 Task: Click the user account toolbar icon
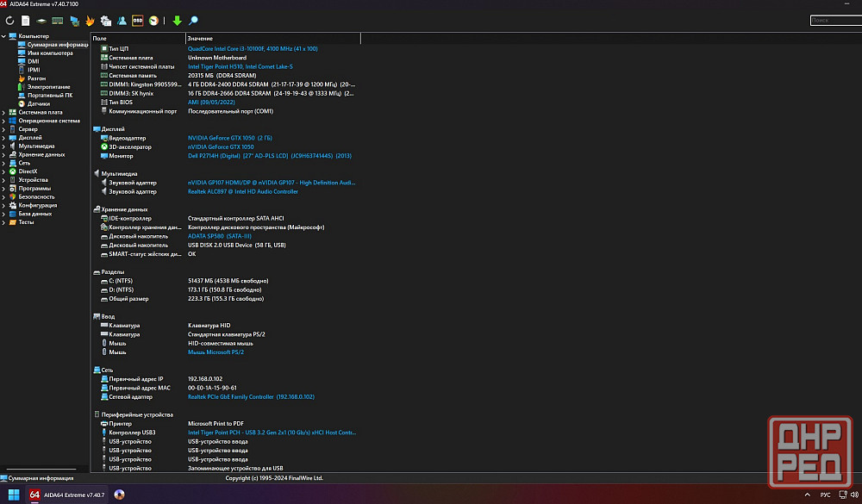pyautogui.click(x=122, y=21)
